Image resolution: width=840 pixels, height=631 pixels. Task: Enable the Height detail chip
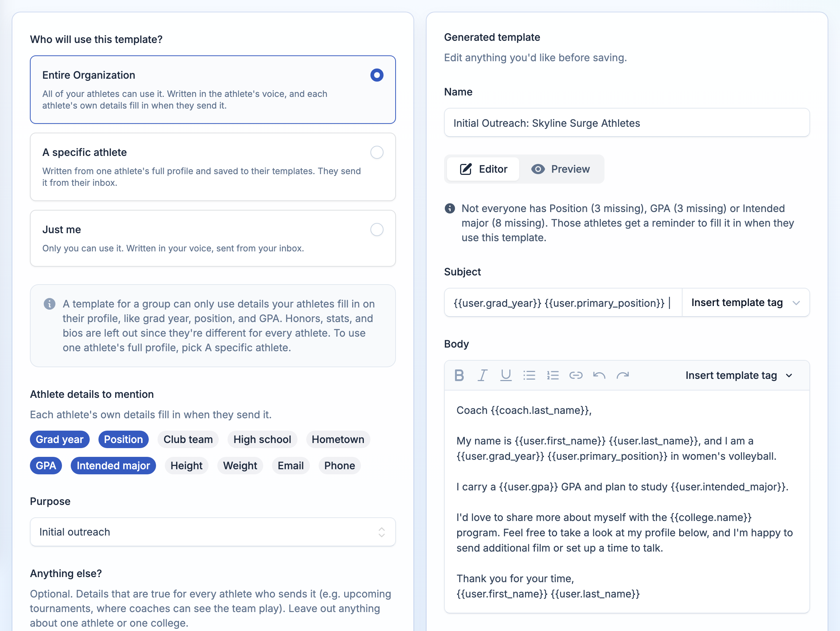pyautogui.click(x=186, y=466)
